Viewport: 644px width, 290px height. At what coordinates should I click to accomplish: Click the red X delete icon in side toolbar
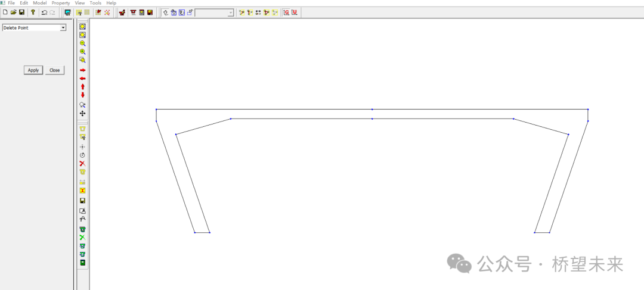(x=82, y=164)
